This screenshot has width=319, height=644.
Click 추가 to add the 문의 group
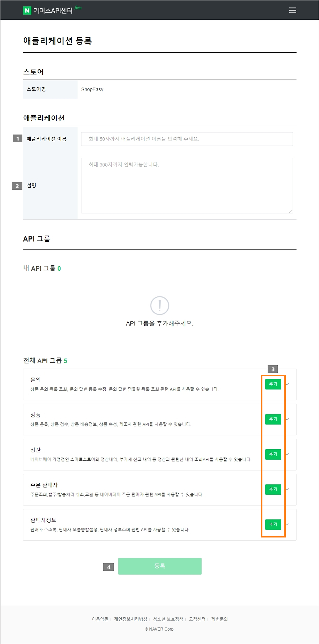[273, 384]
